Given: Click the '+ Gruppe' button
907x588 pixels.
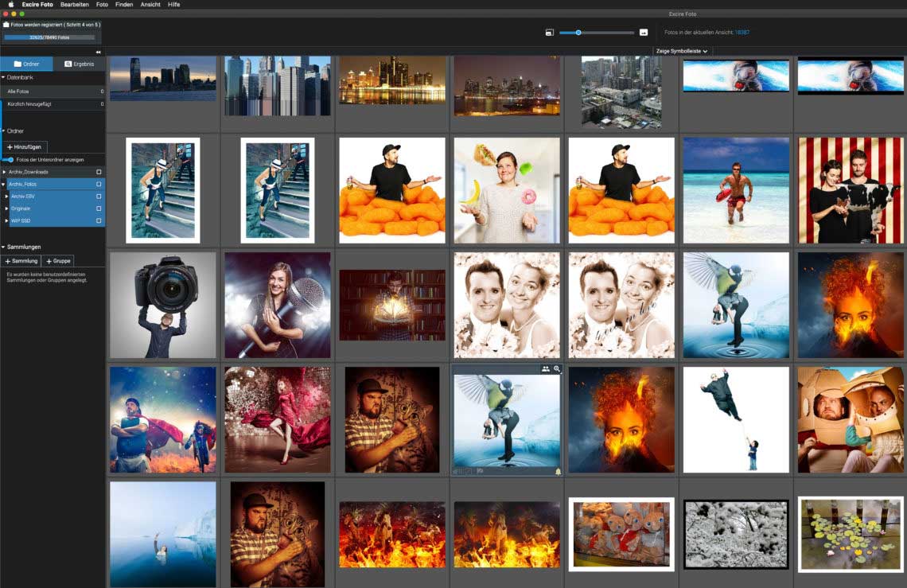Looking at the screenshot, I should pos(58,261).
